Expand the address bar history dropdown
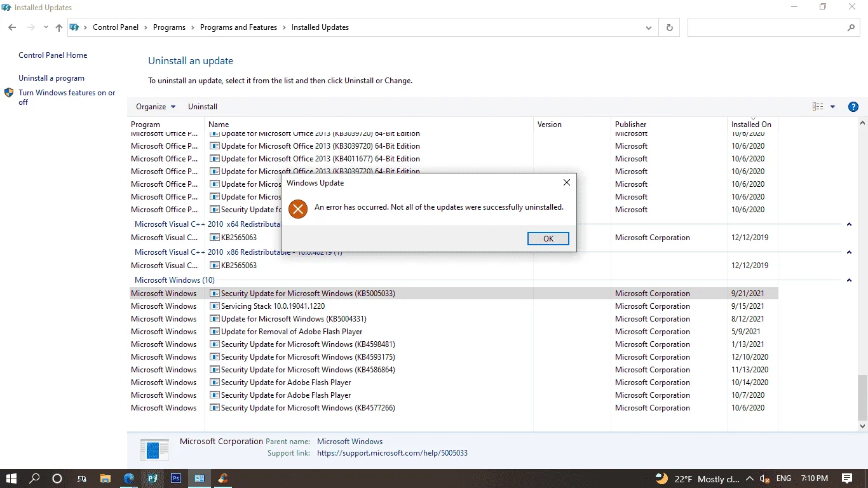This screenshot has height=488, width=868. point(648,27)
